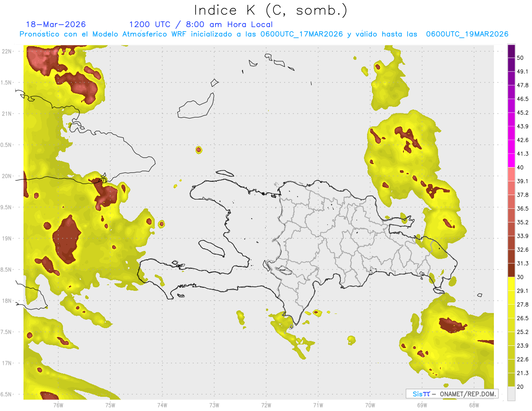The image size is (532, 411).
Task: Click the color scale label '50'
Action: point(520,58)
